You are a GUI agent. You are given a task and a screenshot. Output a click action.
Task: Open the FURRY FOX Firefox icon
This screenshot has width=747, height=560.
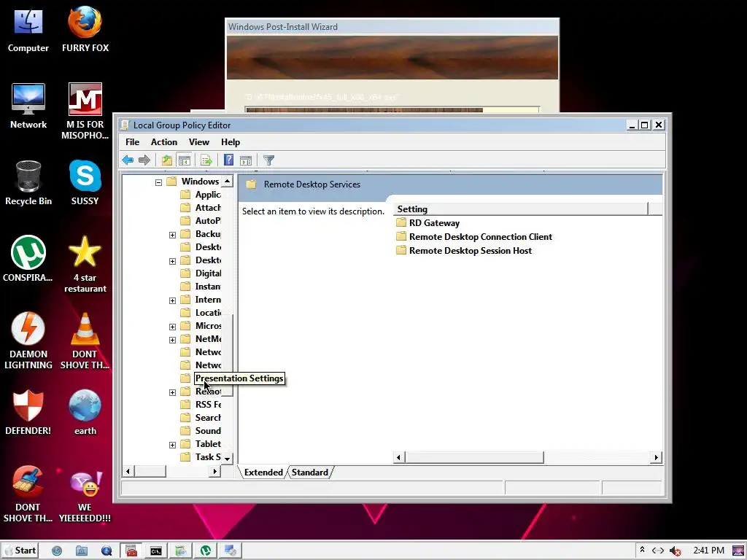[85, 29]
